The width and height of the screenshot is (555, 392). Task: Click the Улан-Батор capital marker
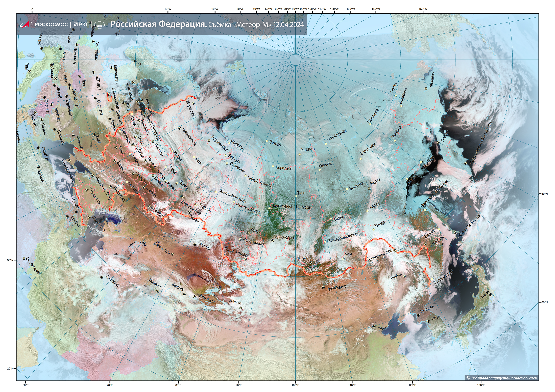[323, 287]
